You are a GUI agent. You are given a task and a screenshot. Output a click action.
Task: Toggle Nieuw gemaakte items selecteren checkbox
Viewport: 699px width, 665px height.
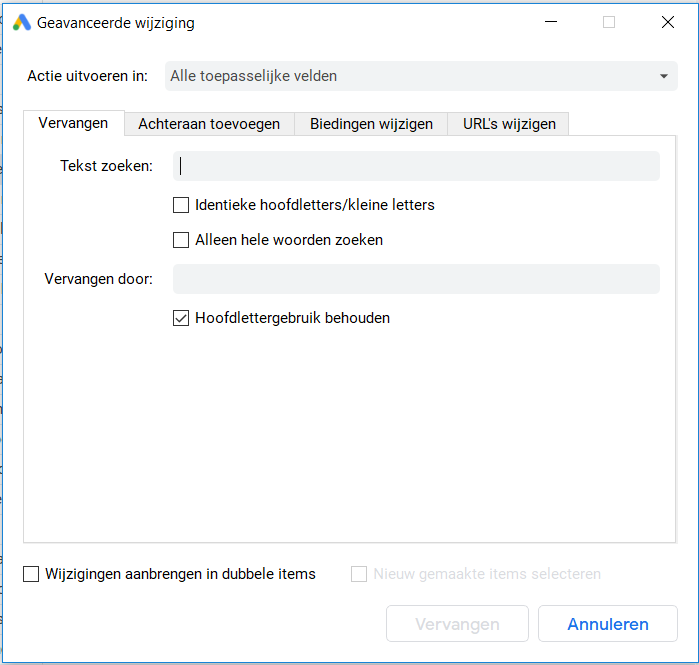tap(359, 574)
